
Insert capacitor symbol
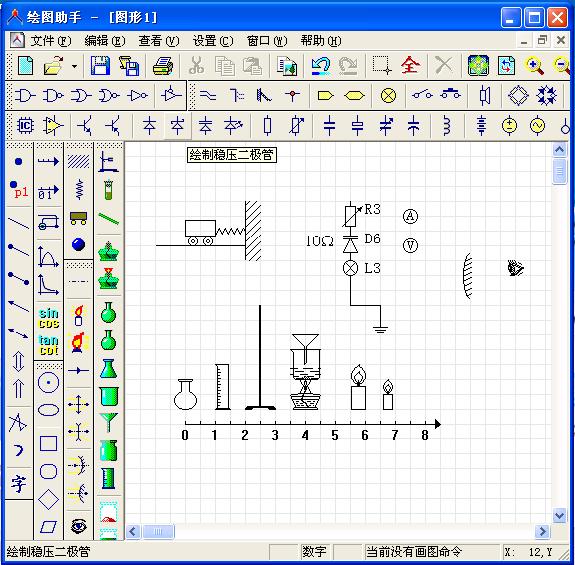(329, 126)
